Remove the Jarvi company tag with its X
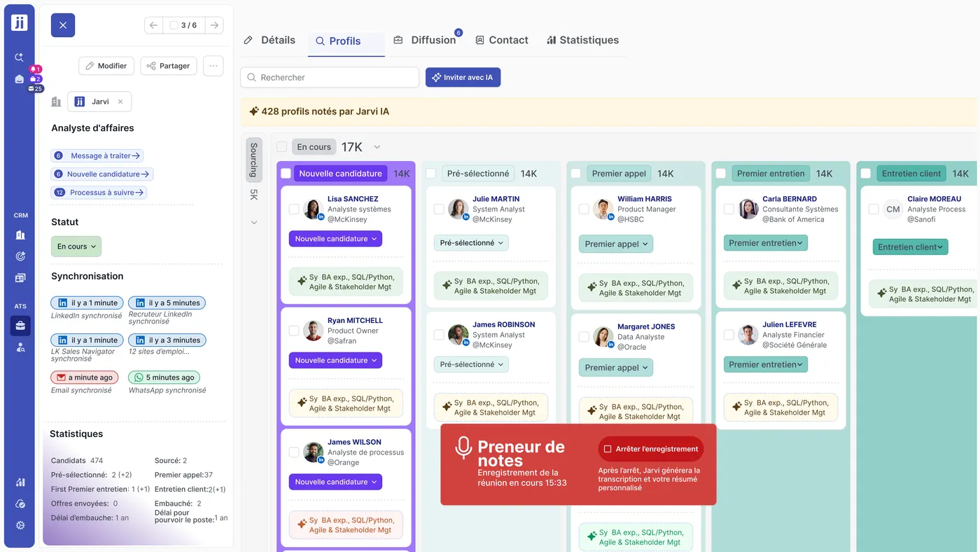The width and height of the screenshot is (980, 552). coord(120,102)
